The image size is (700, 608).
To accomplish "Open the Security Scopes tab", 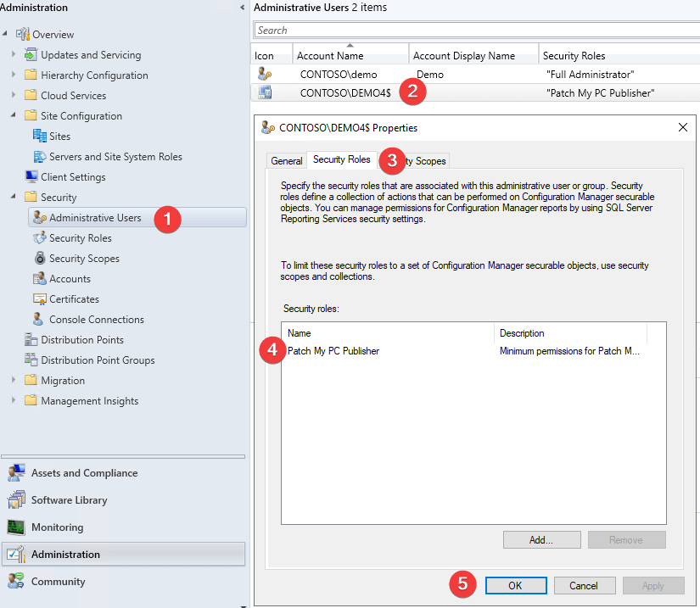I will (x=413, y=161).
